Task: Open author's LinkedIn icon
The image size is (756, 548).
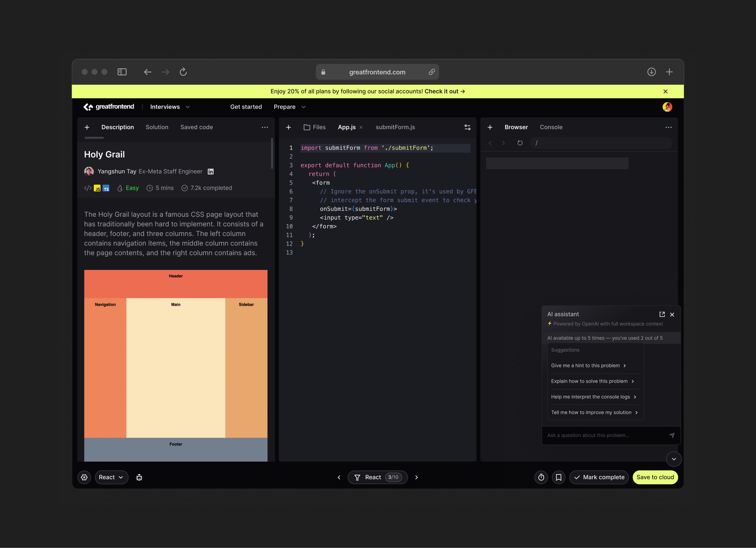Action: [211, 172]
